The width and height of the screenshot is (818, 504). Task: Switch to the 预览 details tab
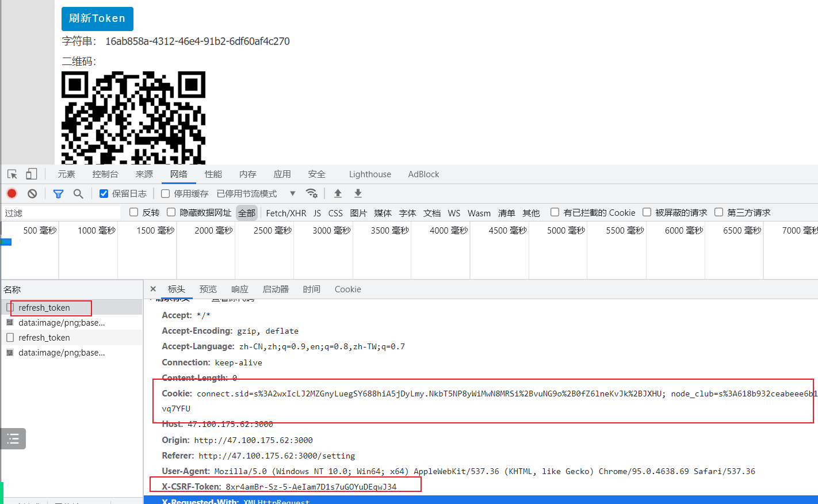click(208, 289)
